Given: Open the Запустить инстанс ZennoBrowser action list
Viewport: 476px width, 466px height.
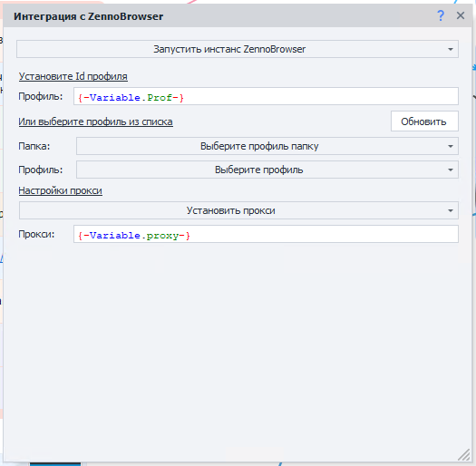Looking at the screenshot, I should [238, 49].
